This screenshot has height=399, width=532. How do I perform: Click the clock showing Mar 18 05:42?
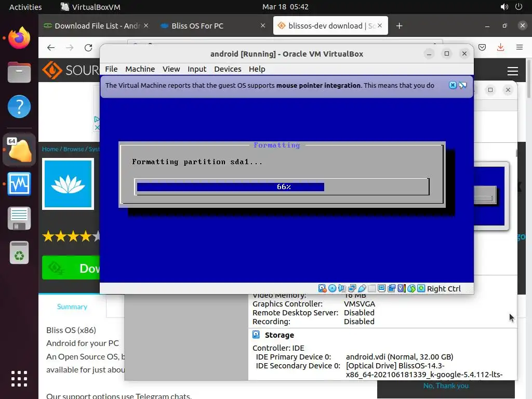pyautogui.click(x=285, y=7)
